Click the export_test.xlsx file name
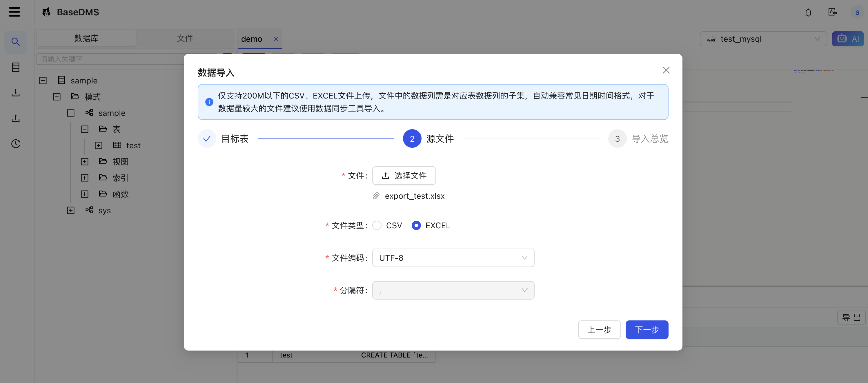Screen dimensions: 868x383 [415, 196]
